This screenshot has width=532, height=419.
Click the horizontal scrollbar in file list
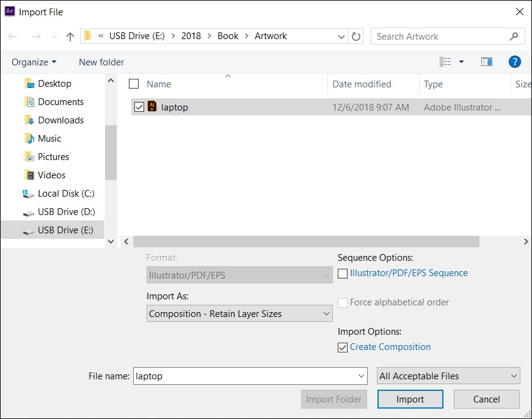(306, 241)
